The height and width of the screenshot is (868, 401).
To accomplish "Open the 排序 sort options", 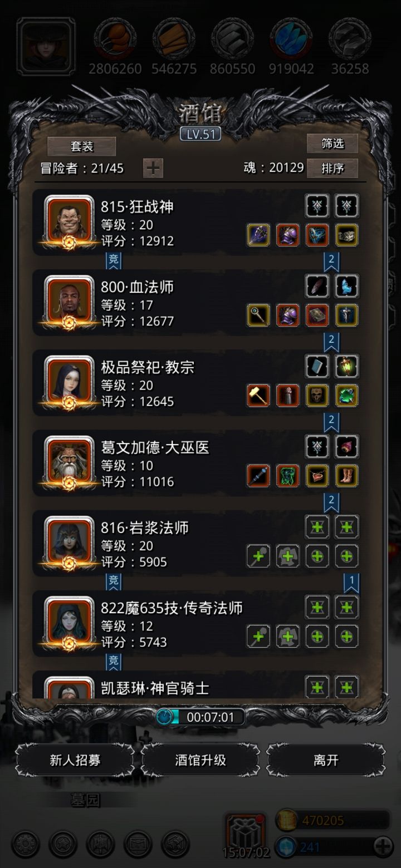I will point(332,168).
